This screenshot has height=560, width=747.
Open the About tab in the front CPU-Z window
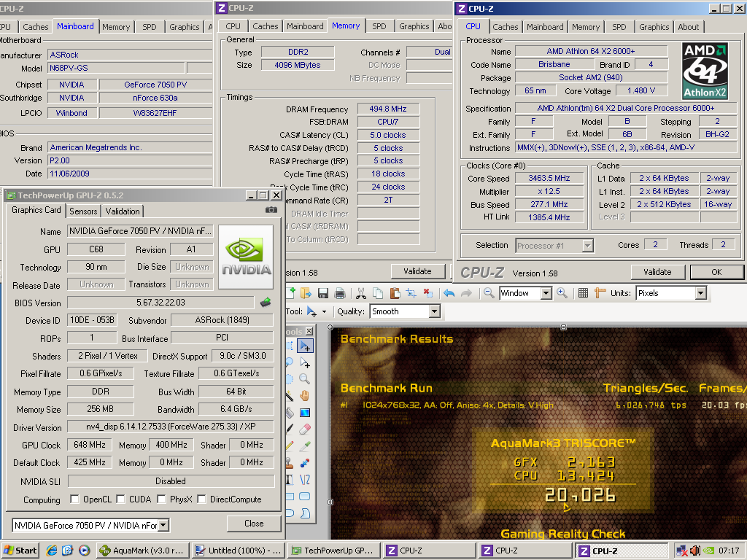click(689, 27)
